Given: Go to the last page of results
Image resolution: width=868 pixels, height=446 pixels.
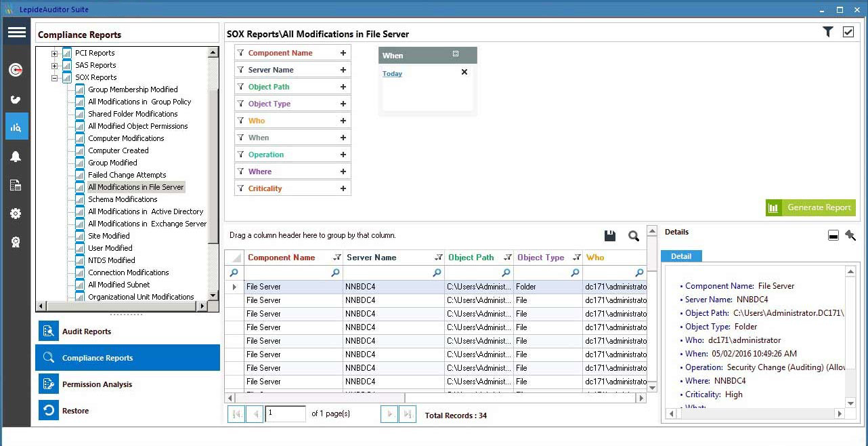Looking at the screenshot, I should pyautogui.click(x=408, y=413).
